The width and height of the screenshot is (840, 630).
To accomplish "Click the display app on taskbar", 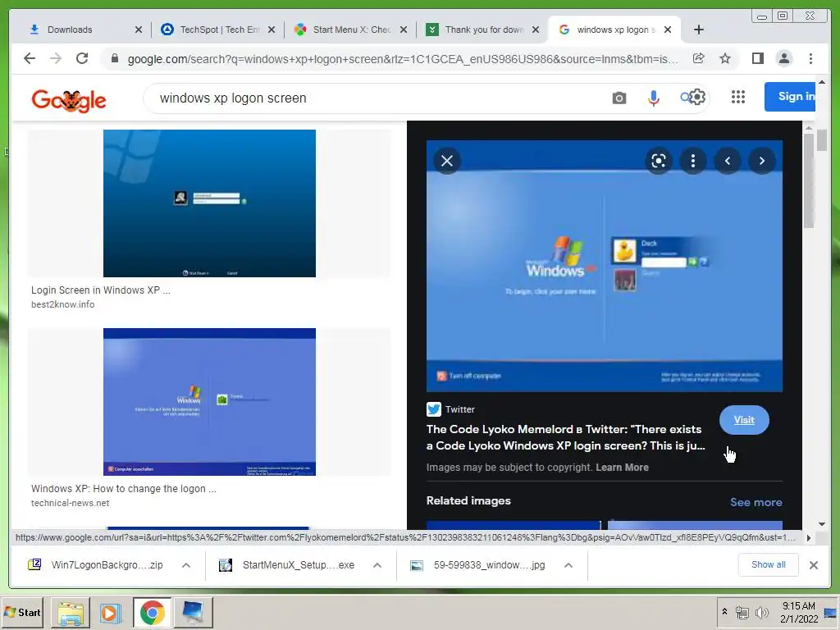I will coord(194,612).
